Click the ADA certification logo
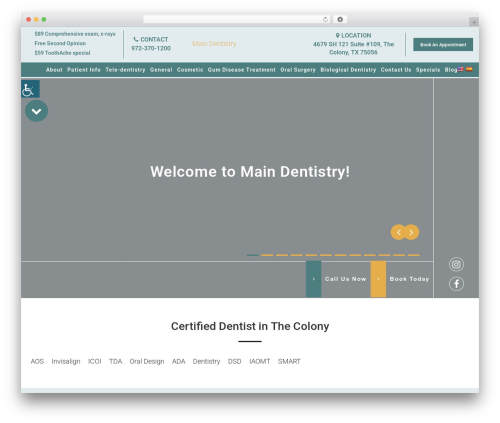This screenshot has width=500, height=423. pyautogui.click(x=179, y=361)
